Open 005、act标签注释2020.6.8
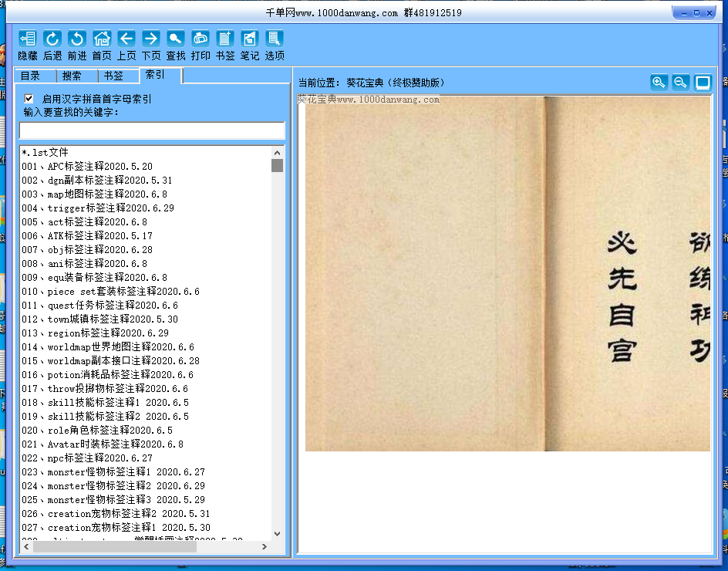Image resolution: width=728 pixels, height=571 pixels. 84,222
